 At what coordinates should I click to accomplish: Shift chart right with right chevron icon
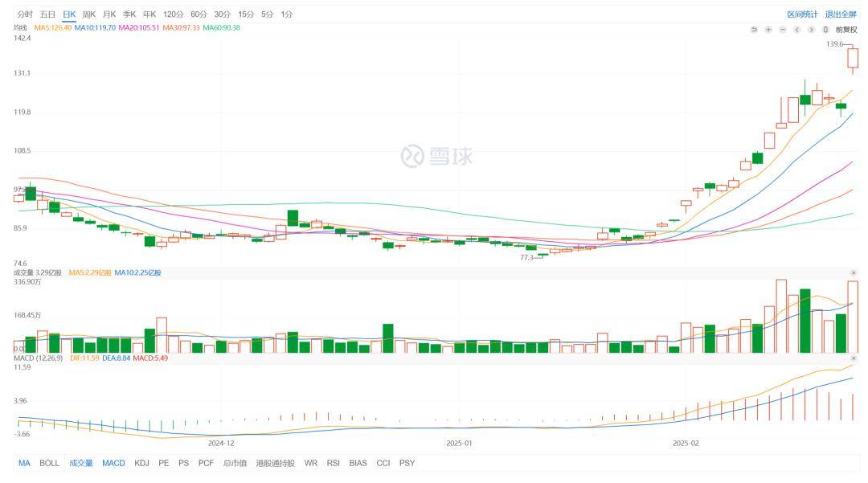811,29
